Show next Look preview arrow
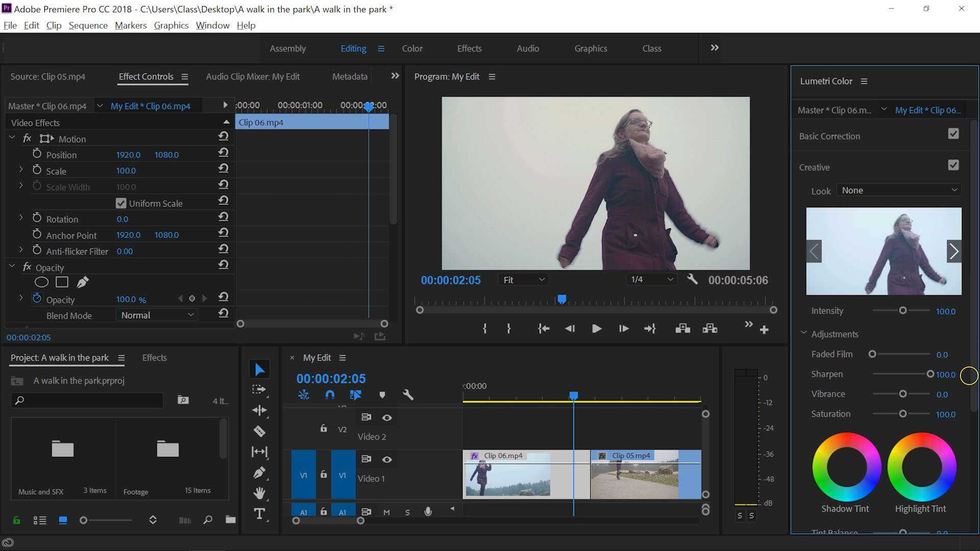The width and height of the screenshot is (980, 551). pyautogui.click(x=953, y=251)
